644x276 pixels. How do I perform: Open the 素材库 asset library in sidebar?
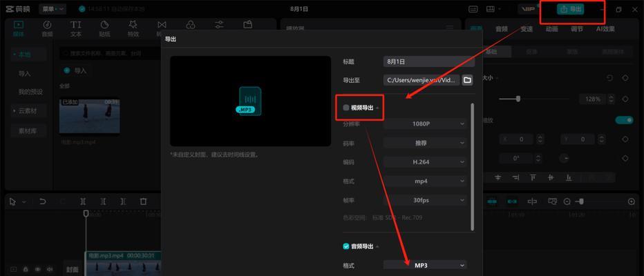[x=28, y=131]
